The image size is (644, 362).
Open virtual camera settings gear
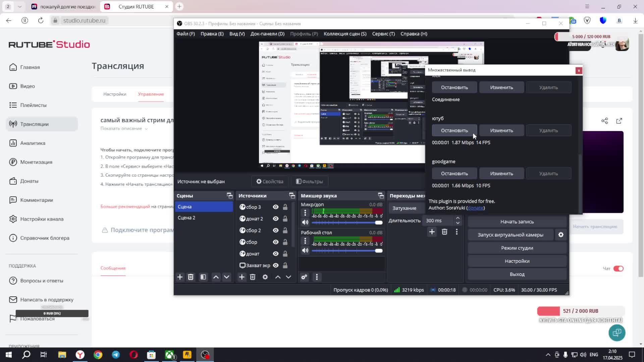561,235
